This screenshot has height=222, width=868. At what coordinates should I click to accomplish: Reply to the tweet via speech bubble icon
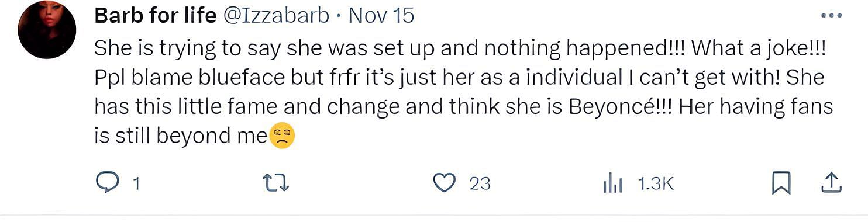click(x=108, y=183)
